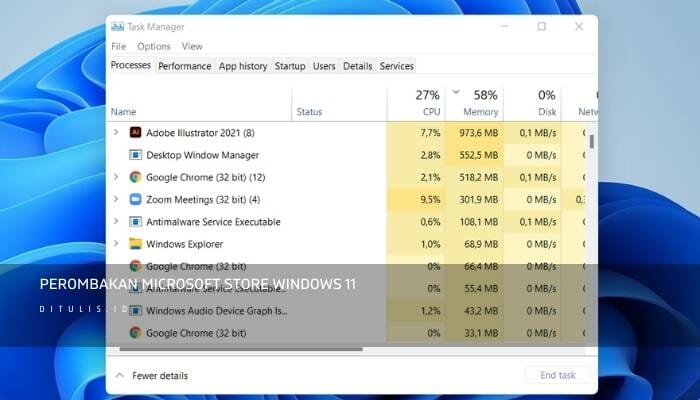Screen dimensions: 700x400
Task: Click the Task Manager title bar icon
Action: pos(117,27)
